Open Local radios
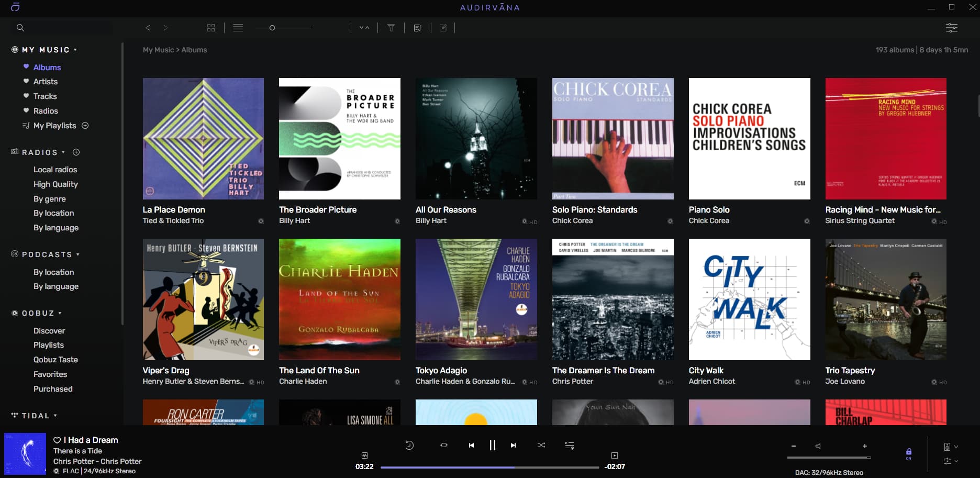The height and width of the screenshot is (478, 980). [x=55, y=170]
